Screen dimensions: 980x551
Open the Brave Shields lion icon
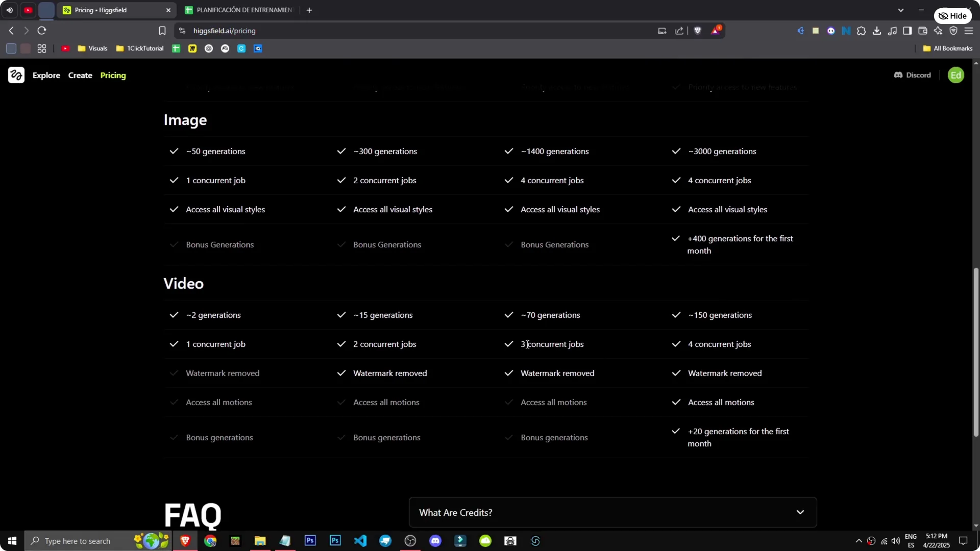(x=698, y=31)
